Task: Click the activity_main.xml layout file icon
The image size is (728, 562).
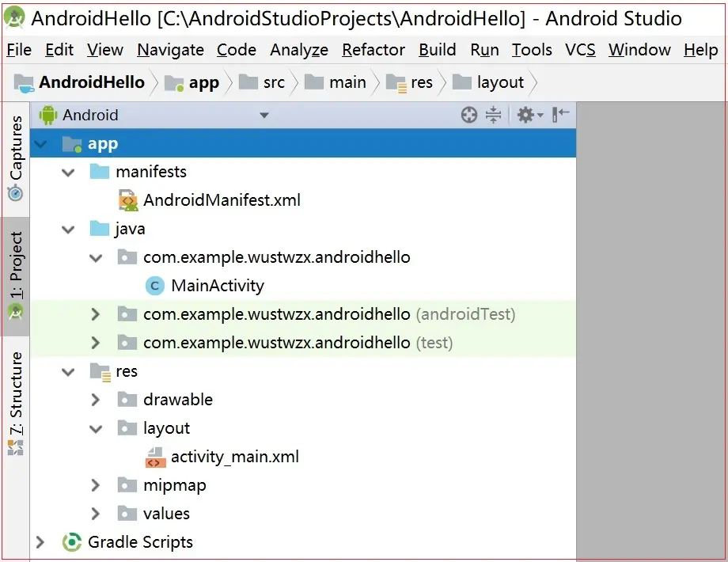Action: (155, 457)
